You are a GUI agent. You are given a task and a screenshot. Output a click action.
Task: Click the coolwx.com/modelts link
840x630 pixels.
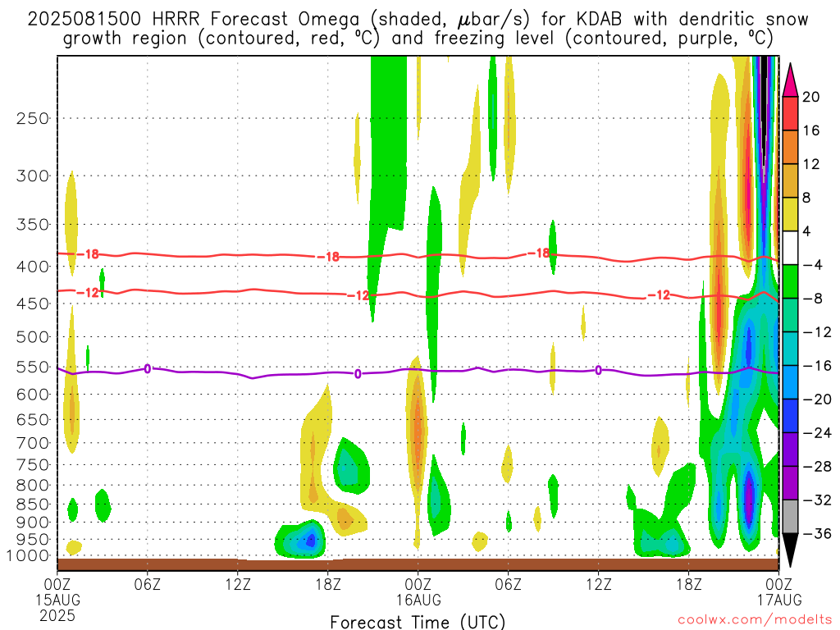755,620
